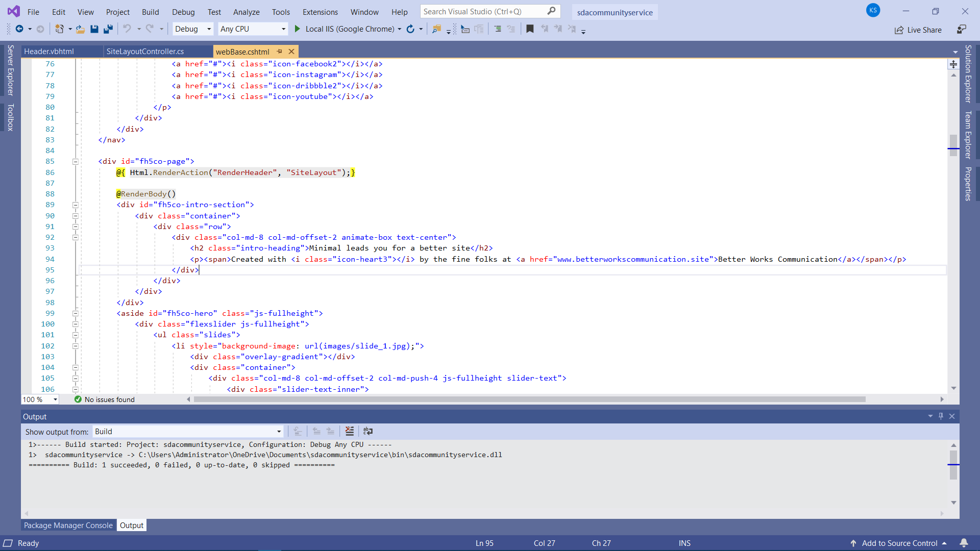Click the Output pane vertical scrollbar thumb
This screenshot has width=980, height=551.
[953, 465]
